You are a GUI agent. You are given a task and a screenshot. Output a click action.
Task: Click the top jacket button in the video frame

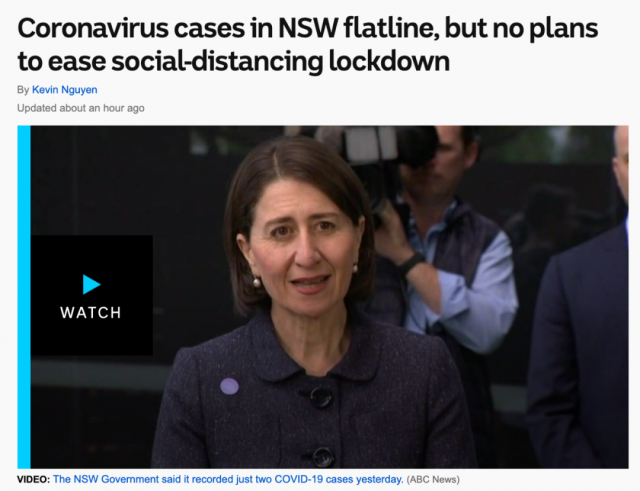coord(321,397)
